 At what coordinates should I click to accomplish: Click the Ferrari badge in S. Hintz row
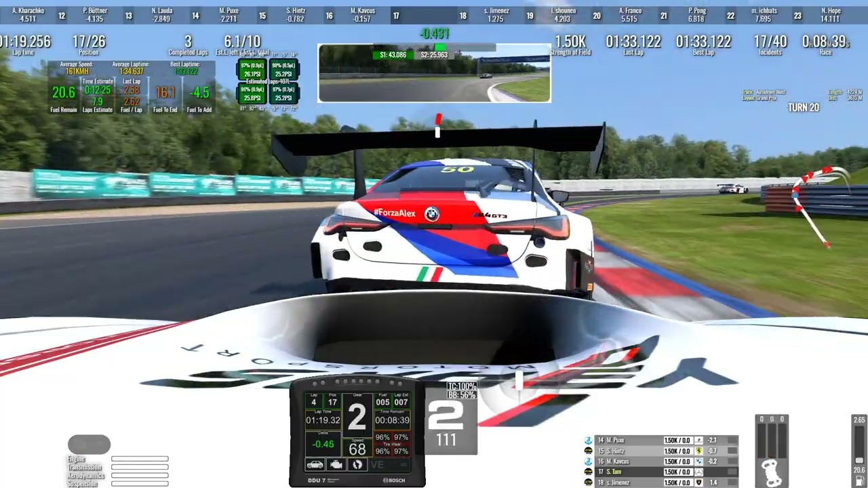click(698, 451)
